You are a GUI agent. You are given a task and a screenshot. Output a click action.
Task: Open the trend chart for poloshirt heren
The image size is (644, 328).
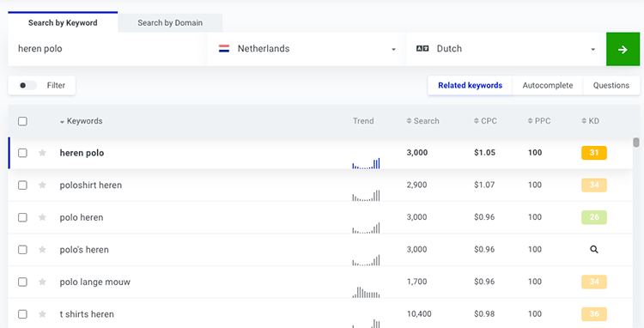tap(366, 196)
